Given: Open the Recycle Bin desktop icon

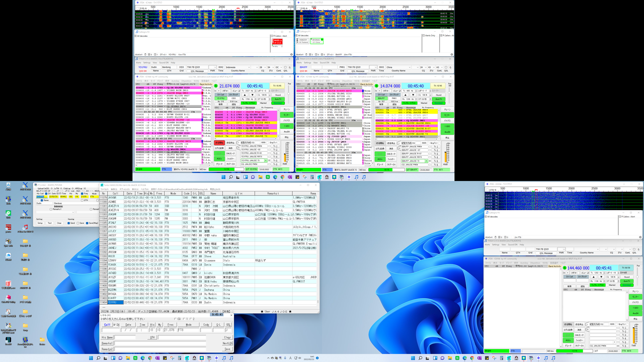Looking at the screenshot, I should point(8,186).
